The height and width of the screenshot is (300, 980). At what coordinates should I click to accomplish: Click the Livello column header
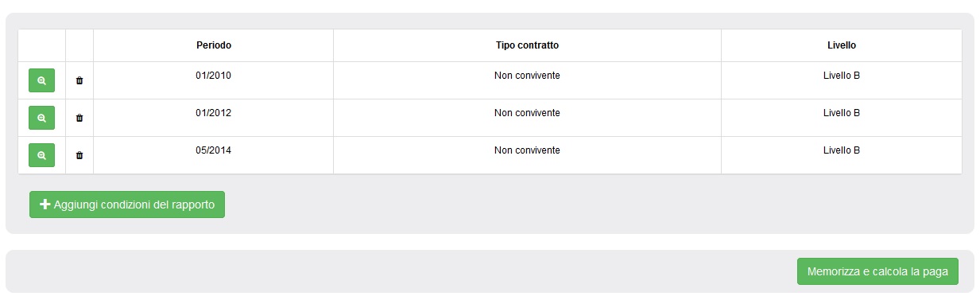click(842, 45)
